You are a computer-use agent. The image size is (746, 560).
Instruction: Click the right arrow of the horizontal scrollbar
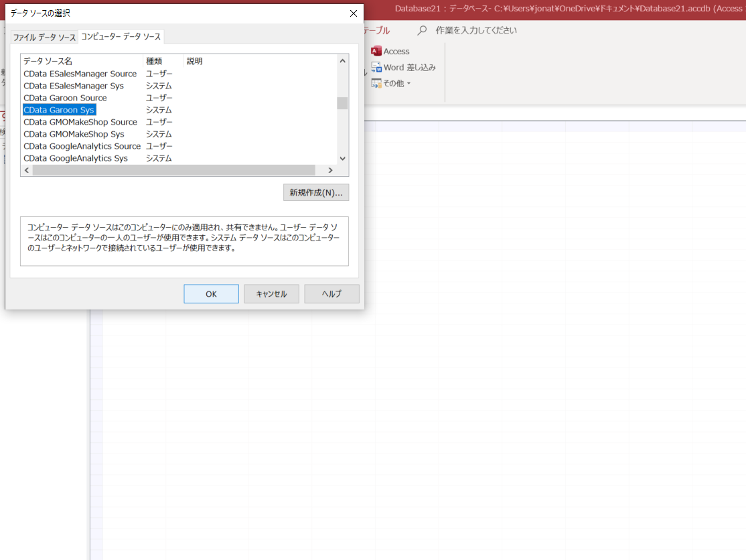[x=330, y=170]
